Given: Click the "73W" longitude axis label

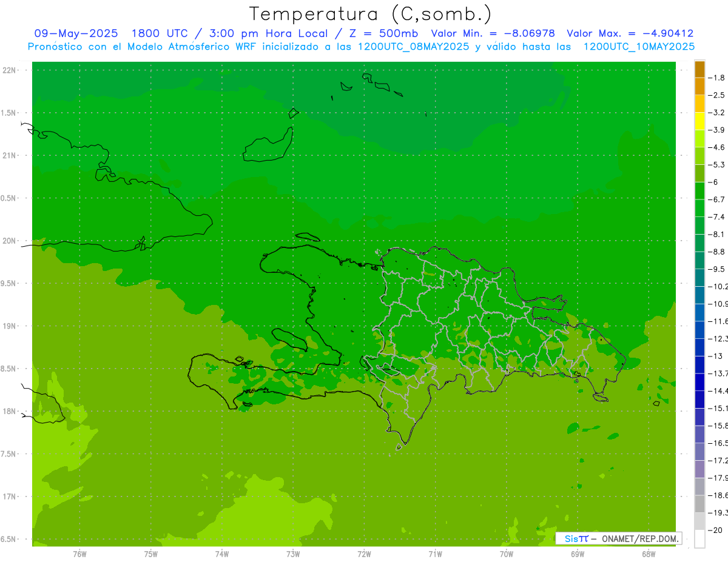Looking at the screenshot, I should pos(293,554).
